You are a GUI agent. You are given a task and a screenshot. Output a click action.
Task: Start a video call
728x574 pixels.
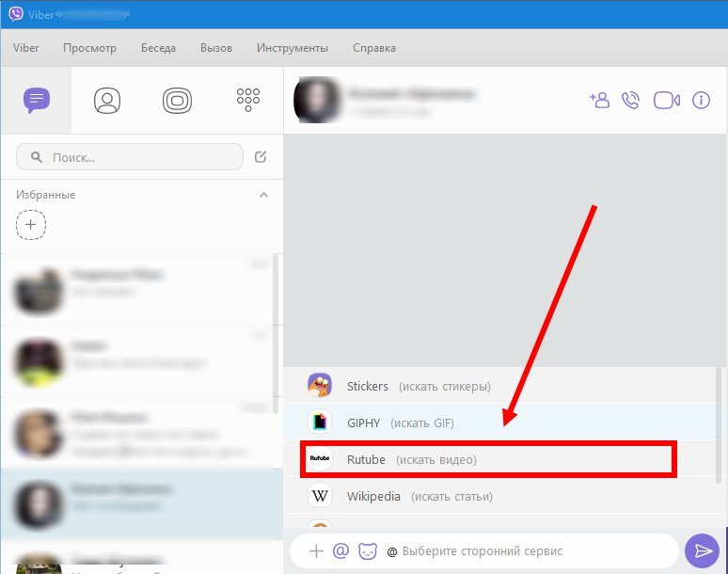[x=667, y=100]
